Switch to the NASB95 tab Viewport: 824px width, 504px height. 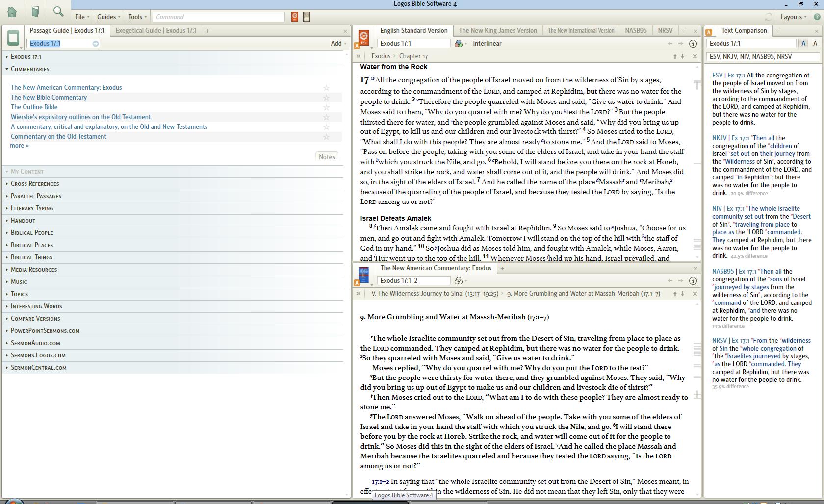(x=636, y=31)
